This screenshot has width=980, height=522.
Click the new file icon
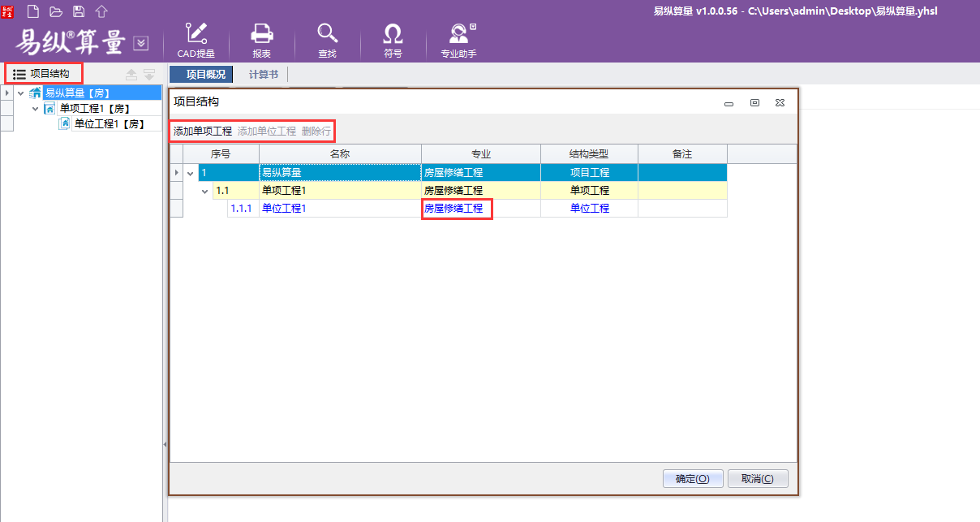[x=33, y=11]
